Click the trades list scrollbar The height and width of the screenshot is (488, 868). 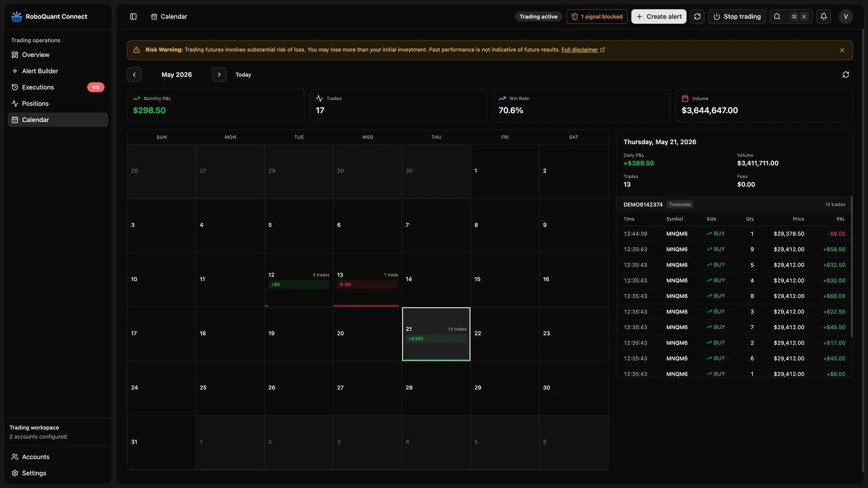(851, 267)
